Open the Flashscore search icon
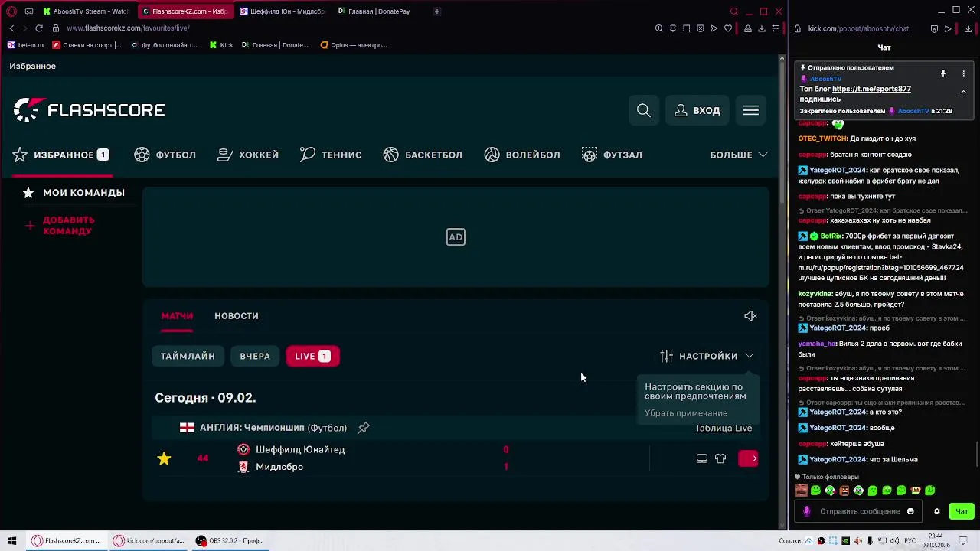The image size is (980, 551). tap(644, 111)
